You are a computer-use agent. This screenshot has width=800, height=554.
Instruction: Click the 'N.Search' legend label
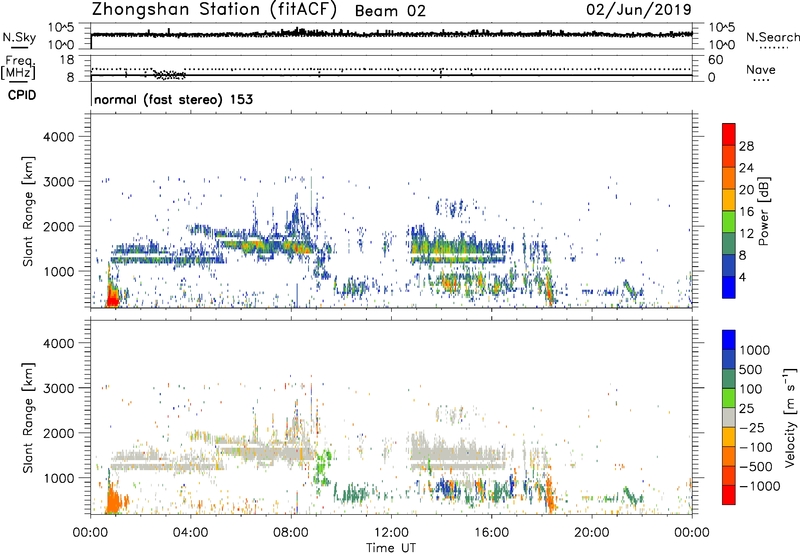(x=772, y=37)
